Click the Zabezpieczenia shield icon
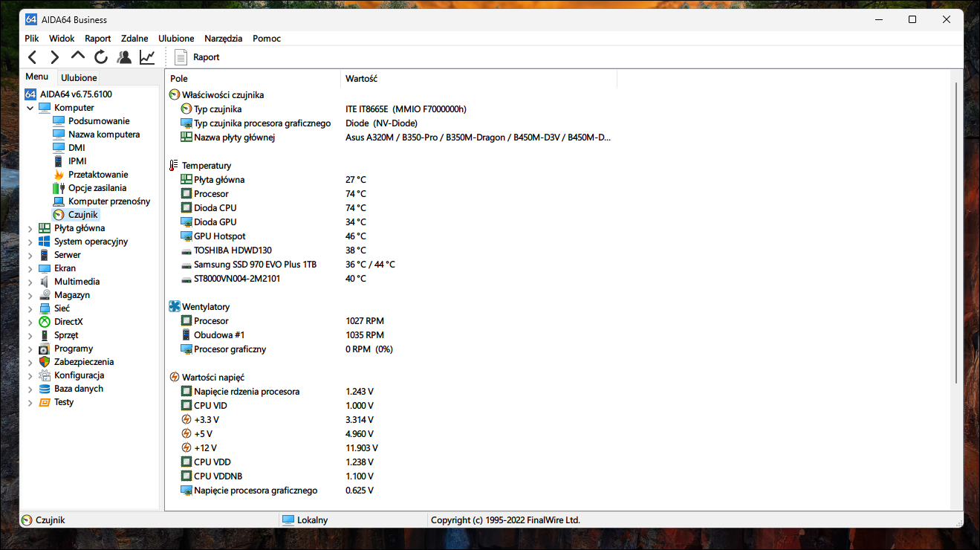Screen dimensions: 980x550 45,362
